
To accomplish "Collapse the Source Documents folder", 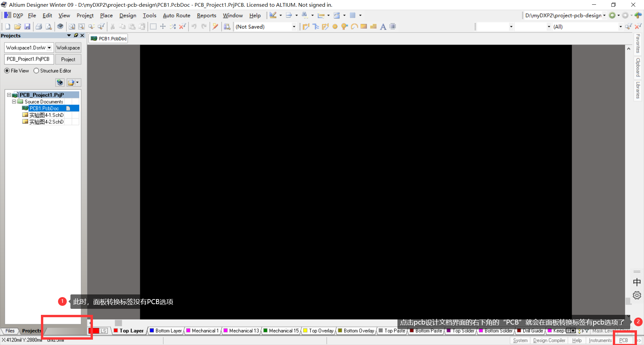I will point(14,101).
